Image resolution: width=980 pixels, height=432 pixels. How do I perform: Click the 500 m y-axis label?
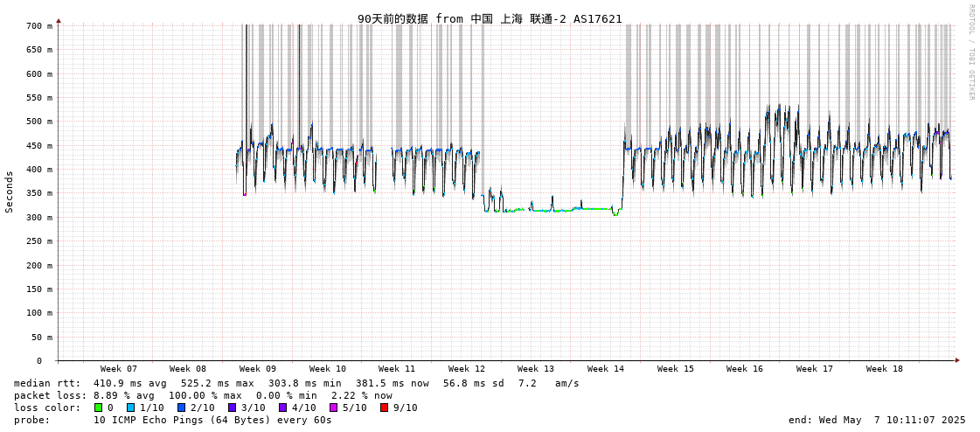point(39,122)
